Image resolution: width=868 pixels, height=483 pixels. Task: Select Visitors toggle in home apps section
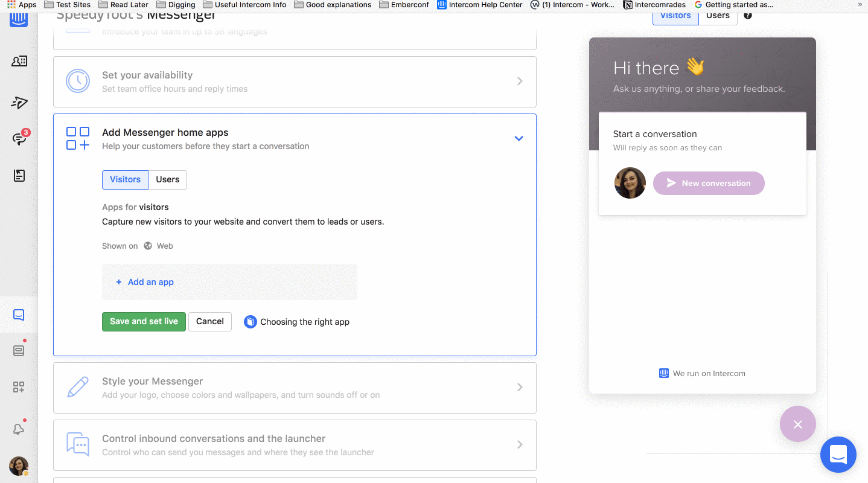[125, 179]
